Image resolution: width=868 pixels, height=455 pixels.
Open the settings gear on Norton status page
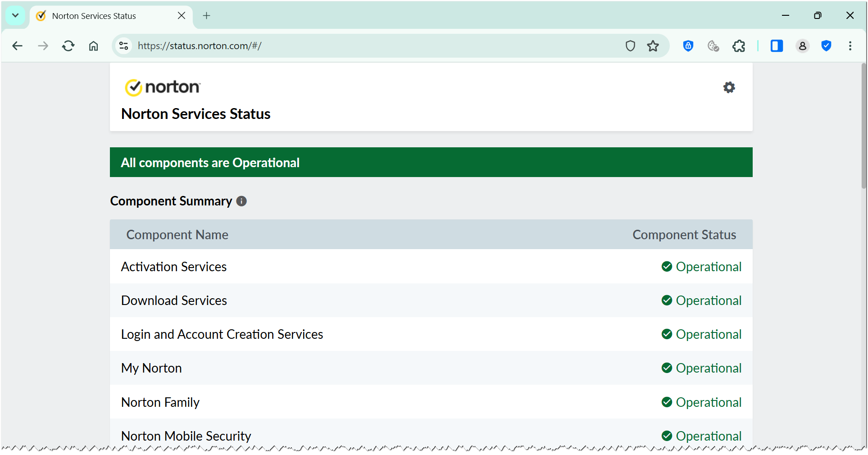[729, 87]
